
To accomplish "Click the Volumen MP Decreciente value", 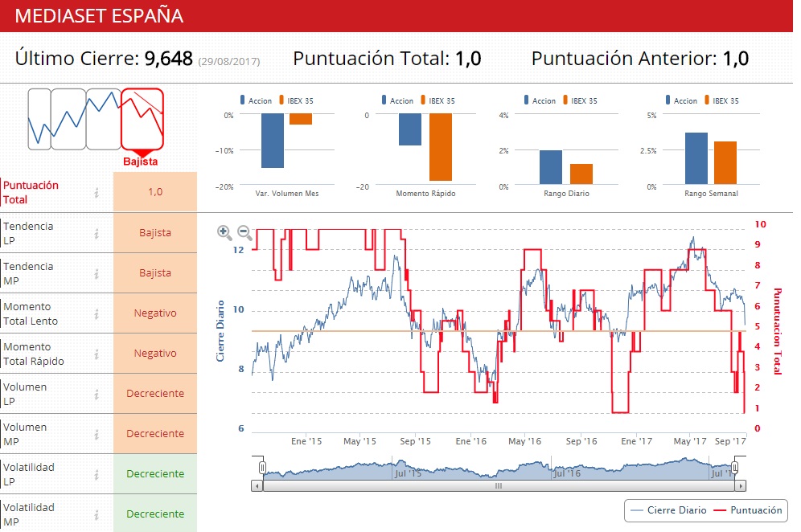I will pos(155,433).
